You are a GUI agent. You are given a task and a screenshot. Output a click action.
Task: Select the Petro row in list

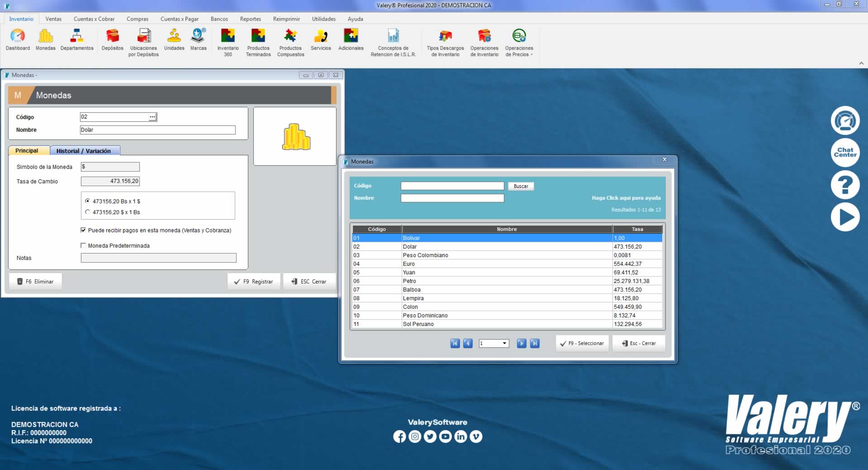pyautogui.click(x=507, y=281)
